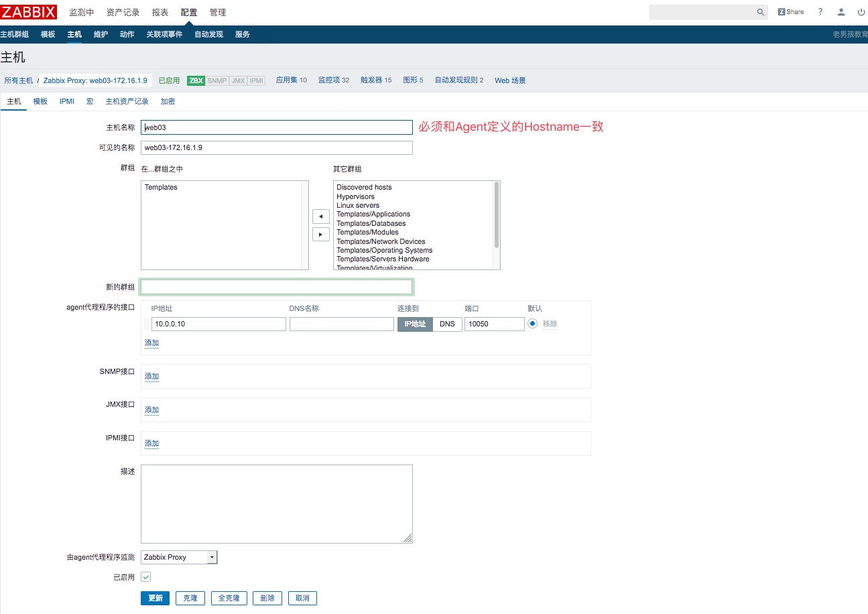Move group right with arrow button
The width and height of the screenshot is (868, 614).
(x=321, y=235)
